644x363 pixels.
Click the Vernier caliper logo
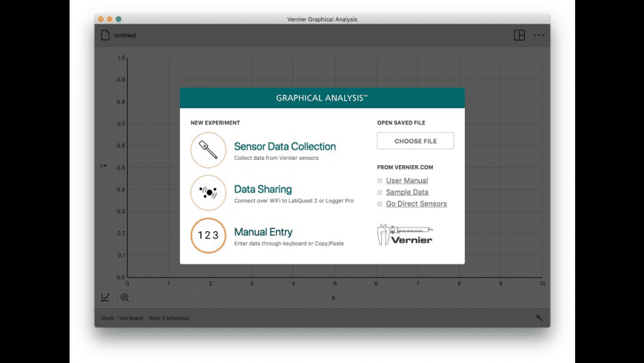coord(405,235)
